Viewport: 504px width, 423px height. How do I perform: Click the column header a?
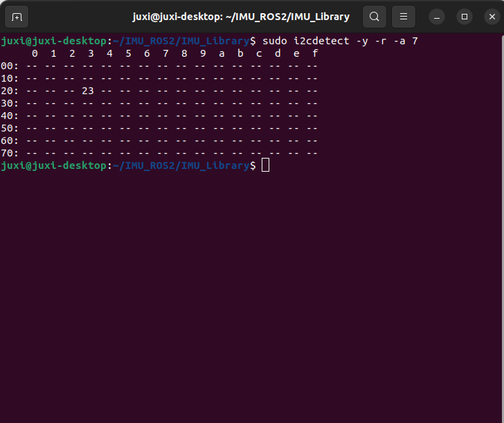click(222, 54)
